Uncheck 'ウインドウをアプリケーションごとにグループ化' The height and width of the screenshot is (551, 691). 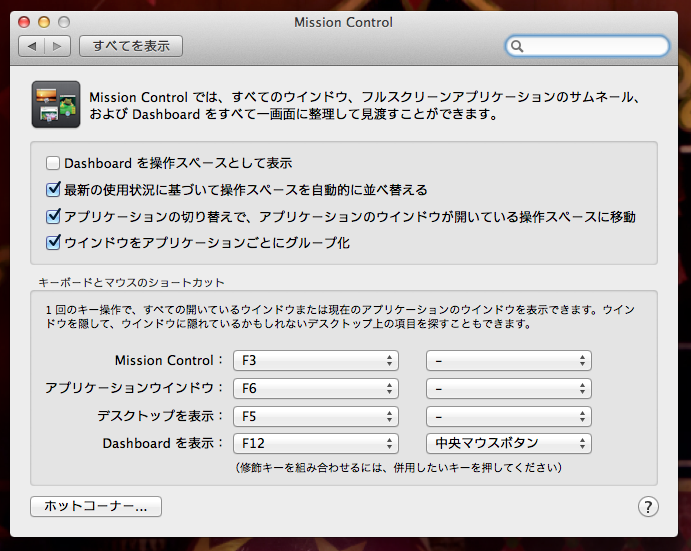(x=53, y=242)
